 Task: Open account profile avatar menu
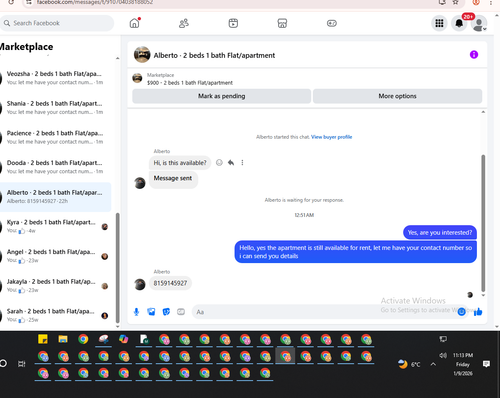(x=479, y=24)
